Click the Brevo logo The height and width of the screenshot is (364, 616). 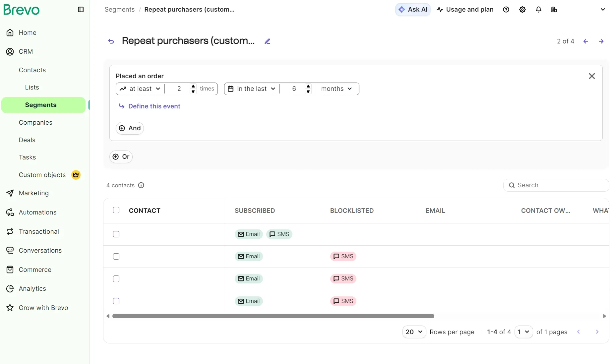[x=22, y=10]
